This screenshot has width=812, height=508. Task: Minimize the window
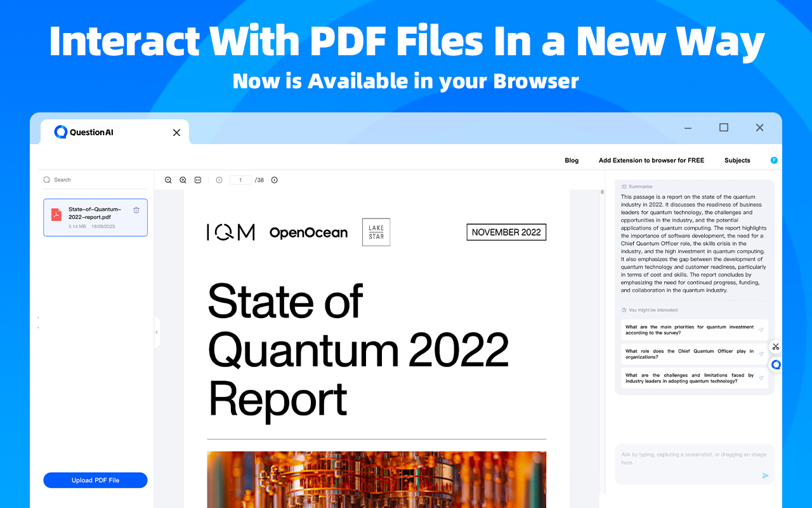tap(688, 128)
